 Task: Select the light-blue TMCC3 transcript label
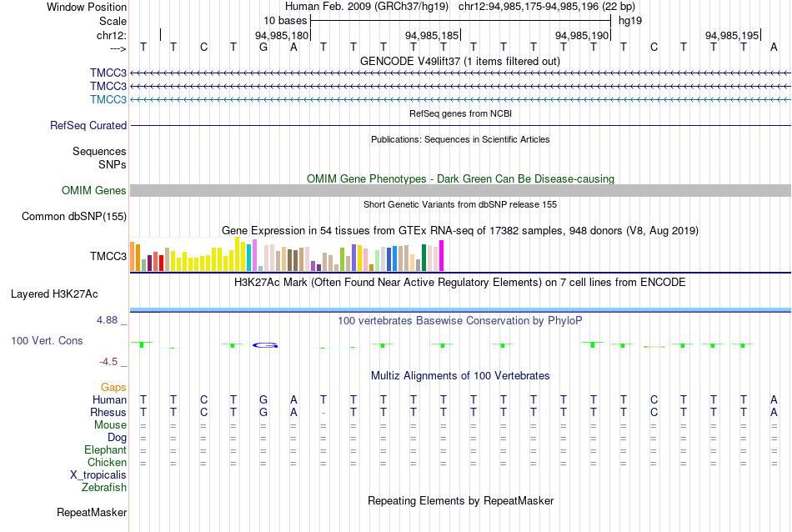click(108, 99)
